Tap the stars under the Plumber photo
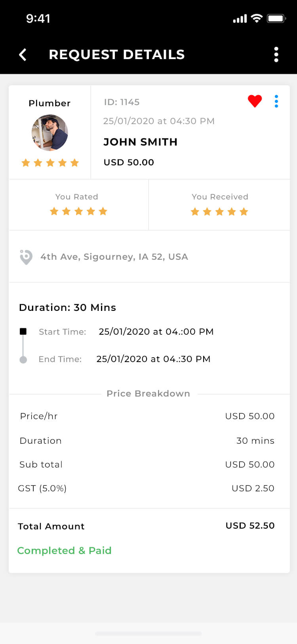The width and height of the screenshot is (297, 644). click(50, 163)
